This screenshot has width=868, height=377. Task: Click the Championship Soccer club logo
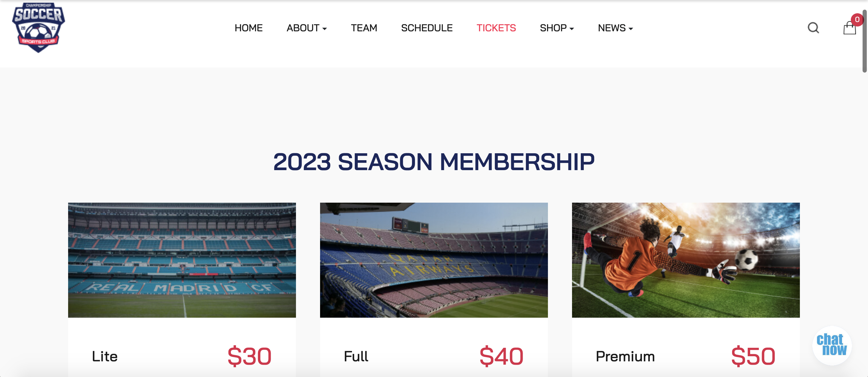click(x=38, y=28)
